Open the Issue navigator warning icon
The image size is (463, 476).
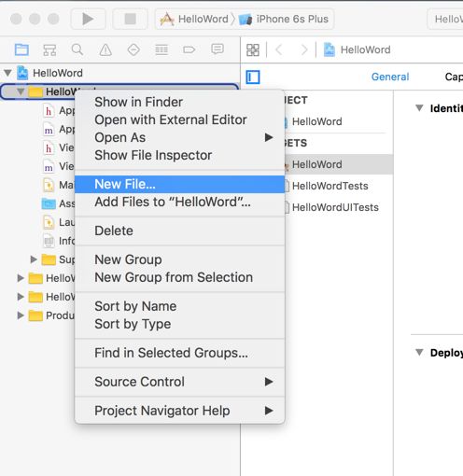pyautogui.click(x=105, y=49)
